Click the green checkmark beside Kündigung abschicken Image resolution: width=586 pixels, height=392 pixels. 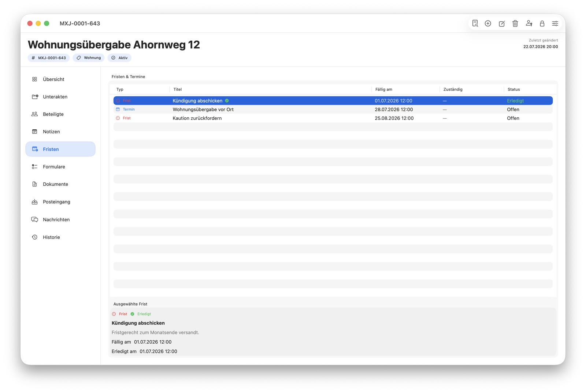point(227,101)
